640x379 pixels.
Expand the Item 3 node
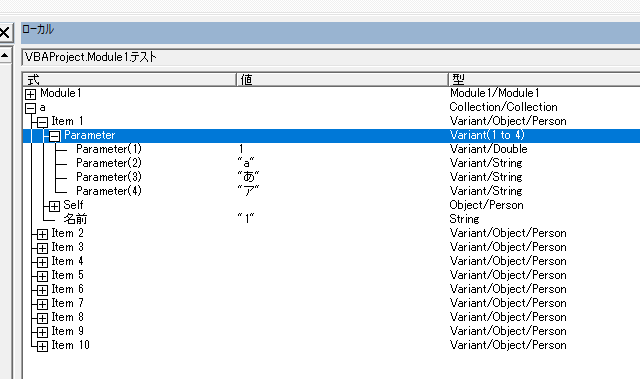click(x=42, y=248)
